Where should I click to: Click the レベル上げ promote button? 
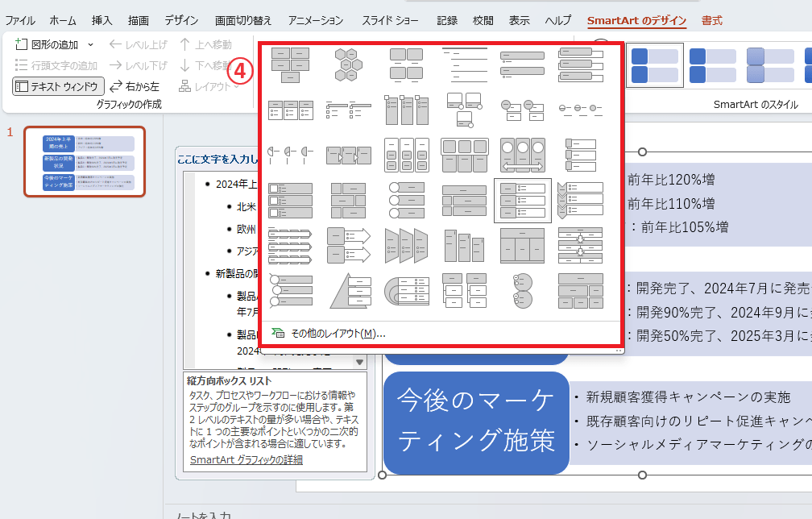(x=139, y=45)
